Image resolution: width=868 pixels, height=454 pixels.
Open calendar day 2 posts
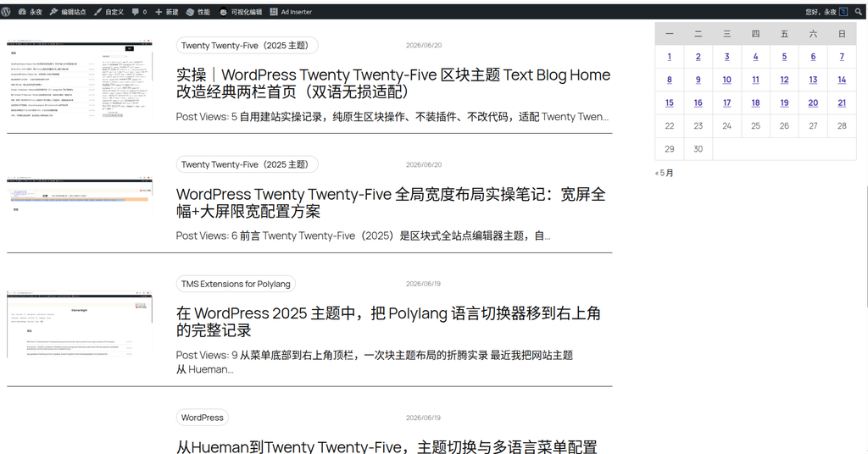coord(698,57)
